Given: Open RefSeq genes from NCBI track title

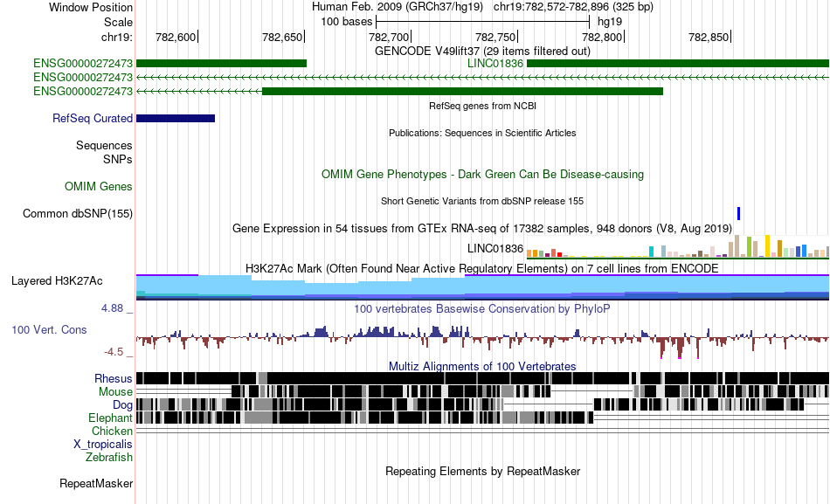Looking at the screenshot, I should click(482, 106).
